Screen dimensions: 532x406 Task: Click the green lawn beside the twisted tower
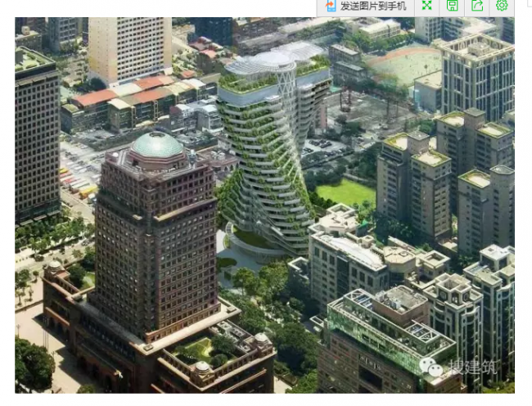pyautogui.click(x=346, y=193)
